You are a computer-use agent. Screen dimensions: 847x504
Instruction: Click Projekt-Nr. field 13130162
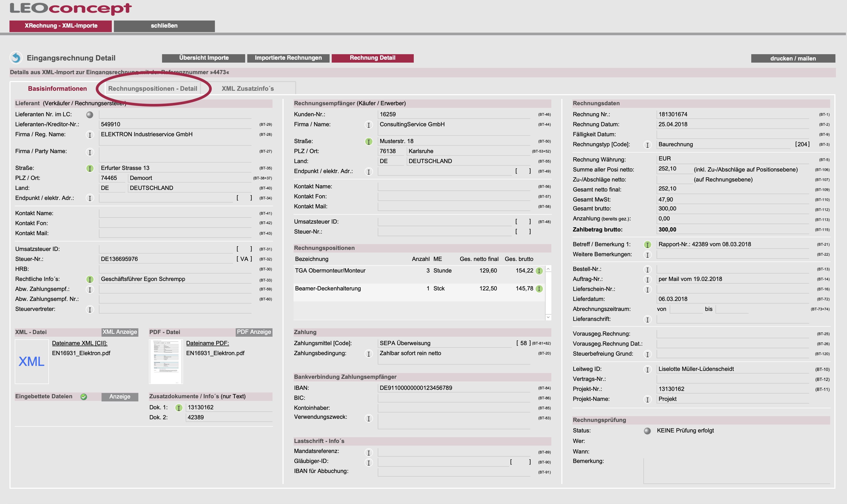(x=733, y=389)
